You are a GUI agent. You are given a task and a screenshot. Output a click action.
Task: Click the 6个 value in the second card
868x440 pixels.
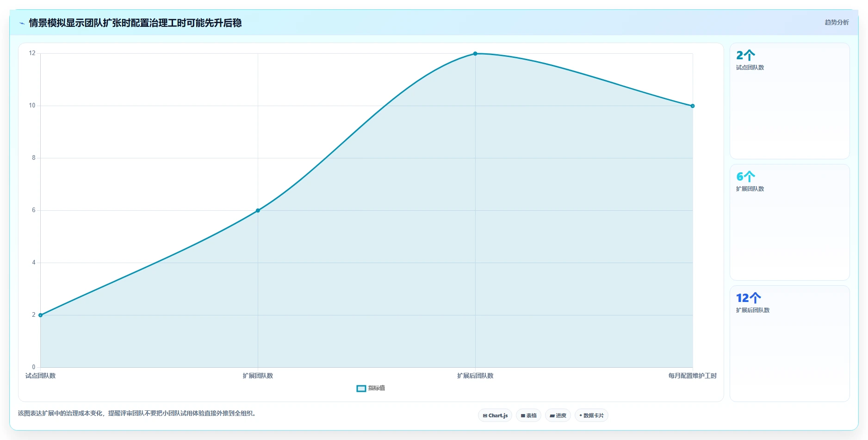tap(745, 177)
